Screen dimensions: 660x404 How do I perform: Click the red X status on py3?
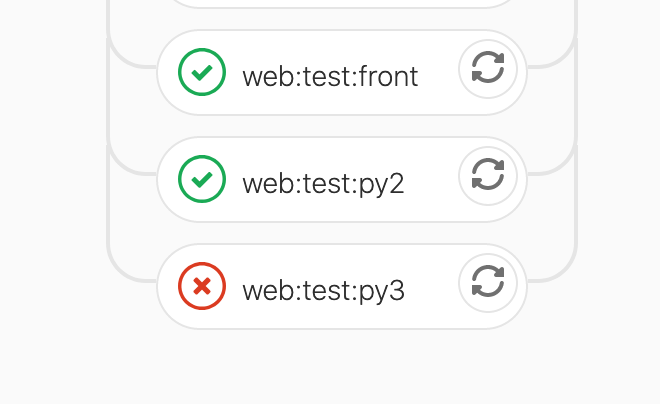pyautogui.click(x=202, y=287)
